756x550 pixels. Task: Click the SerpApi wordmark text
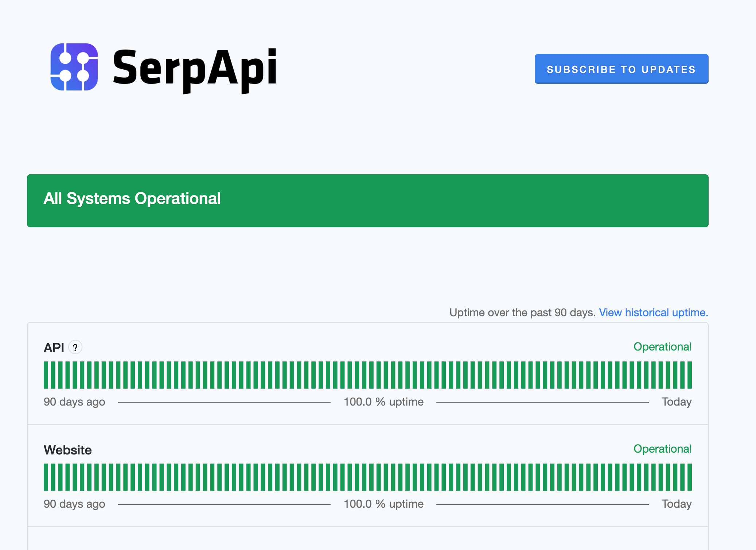195,69
